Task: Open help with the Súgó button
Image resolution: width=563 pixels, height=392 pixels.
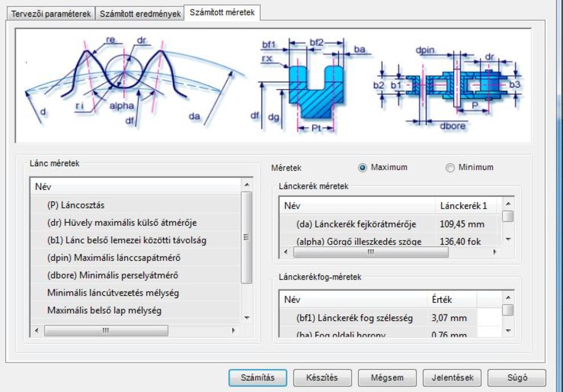Action: point(516,377)
